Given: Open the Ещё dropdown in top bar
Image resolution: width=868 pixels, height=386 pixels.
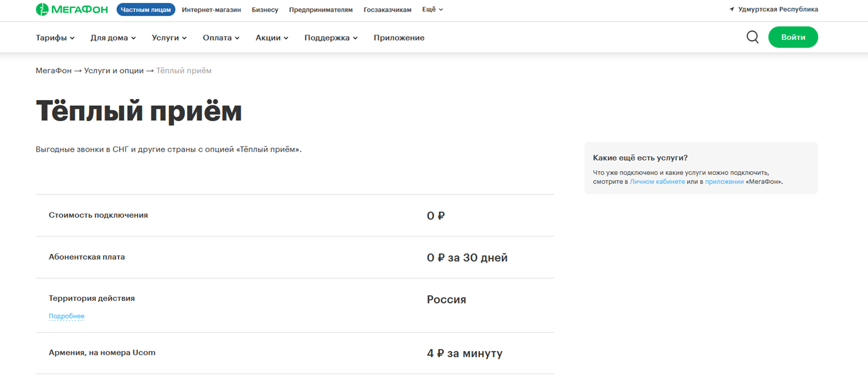Looking at the screenshot, I should 432,9.
